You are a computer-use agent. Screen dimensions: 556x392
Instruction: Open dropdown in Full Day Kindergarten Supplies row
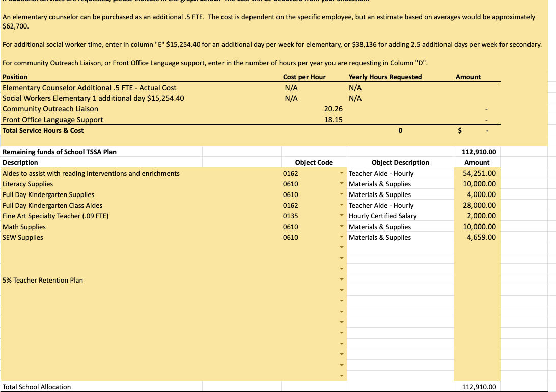click(x=342, y=194)
